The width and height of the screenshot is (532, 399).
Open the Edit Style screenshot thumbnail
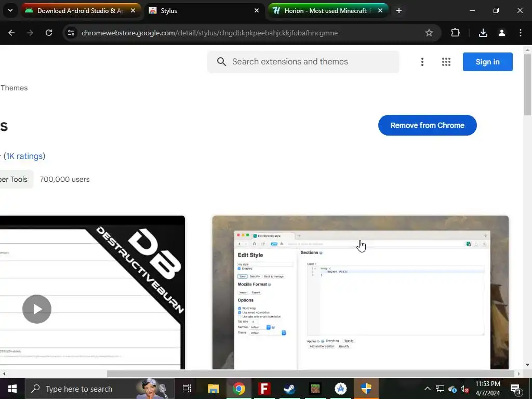click(361, 292)
